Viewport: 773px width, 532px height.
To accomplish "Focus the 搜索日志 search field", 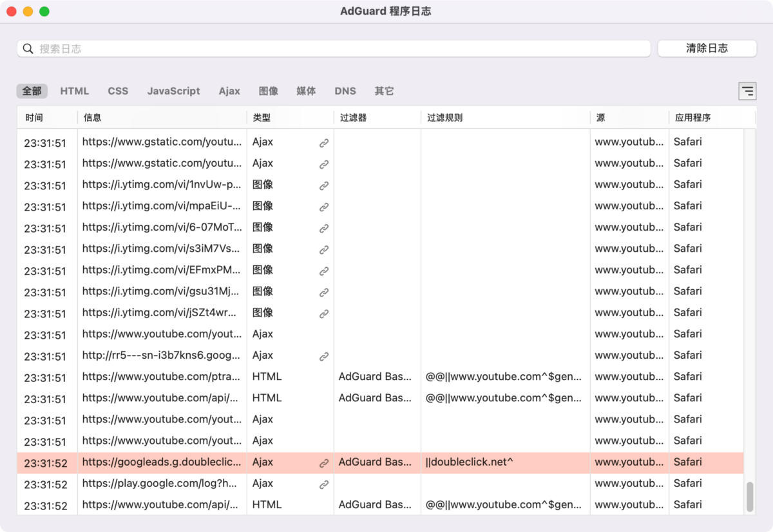I will (x=334, y=48).
